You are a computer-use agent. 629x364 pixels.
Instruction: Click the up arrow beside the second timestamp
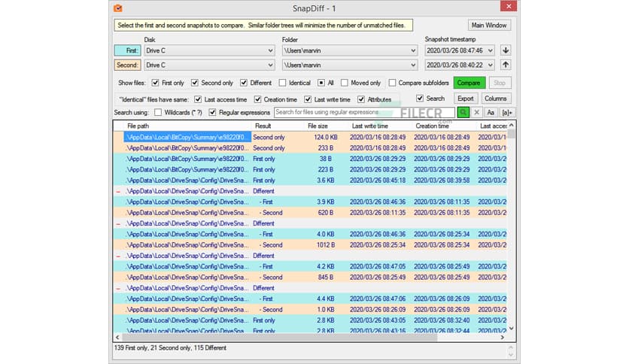tap(506, 65)
